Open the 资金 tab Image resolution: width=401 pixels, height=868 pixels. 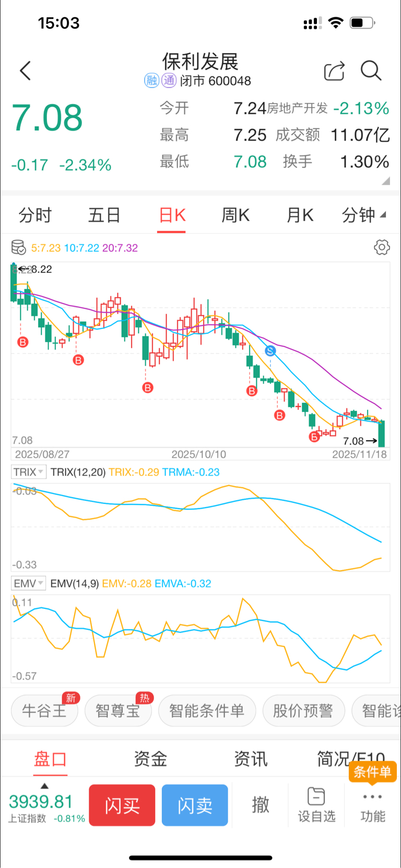[x=150, y=759]
